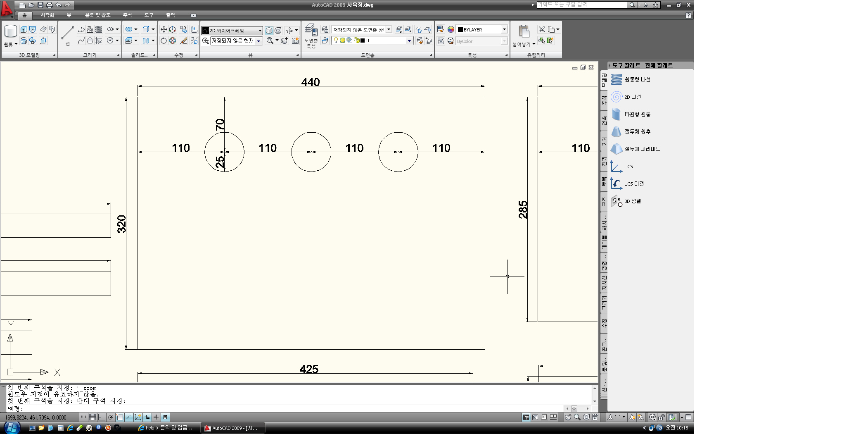Click the Extrude tool in 3D modeling
Viewport: 868px width, 434px height.
tap(24, 29)
